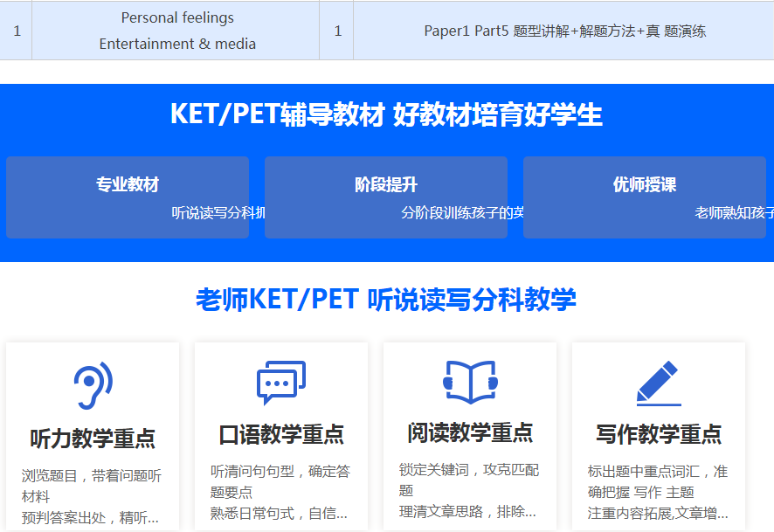Viewport: 774px width, 532px height.
Task: Click the Paper1 Part5 table cell
Action: click(564, 31)
